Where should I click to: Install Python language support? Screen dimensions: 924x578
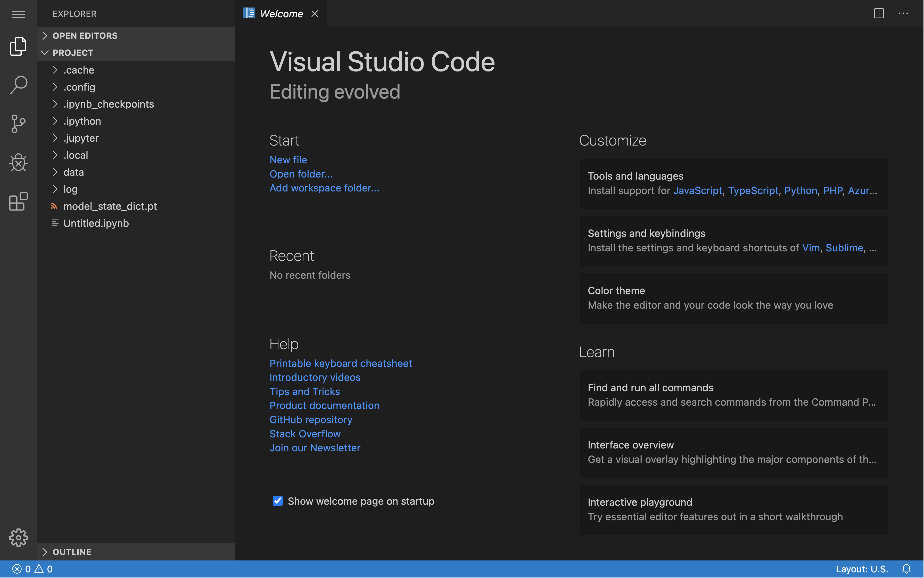(801, 190)
